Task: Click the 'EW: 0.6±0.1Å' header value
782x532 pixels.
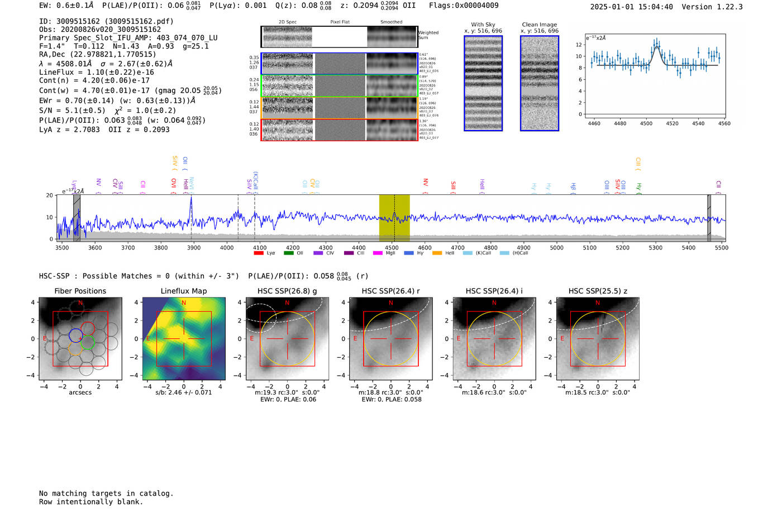Action: [66, 6]
